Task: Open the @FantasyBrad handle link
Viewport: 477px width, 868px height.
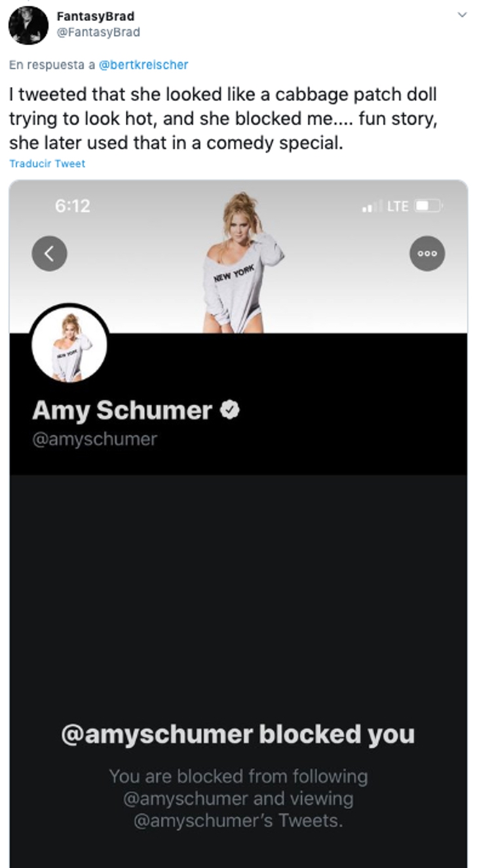Action: tap(98, 32)
